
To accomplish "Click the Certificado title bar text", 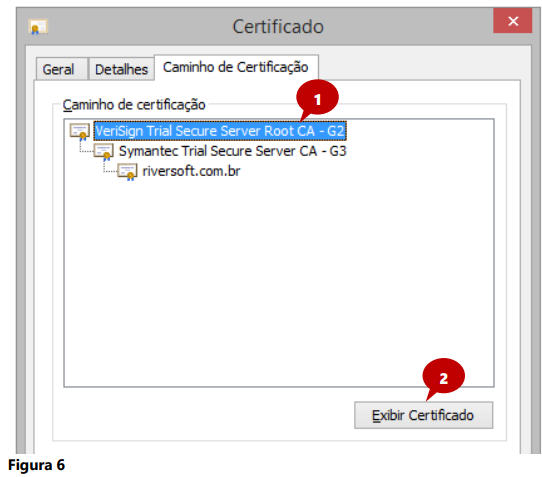I will [x=278, y=27].
